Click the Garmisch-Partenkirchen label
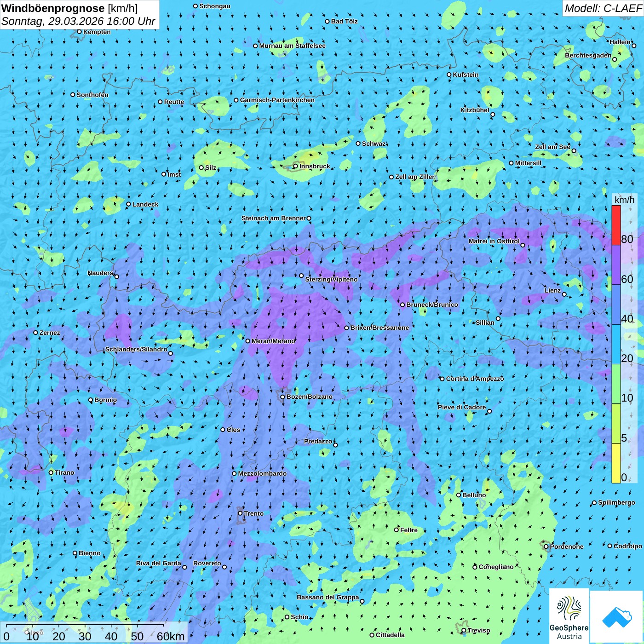Image resolution: width=644 pixels, height=644 pixels. pos(277,100)
